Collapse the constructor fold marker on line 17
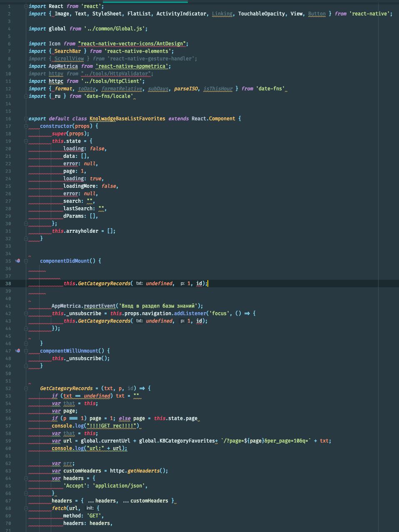 tap(26, 126)
